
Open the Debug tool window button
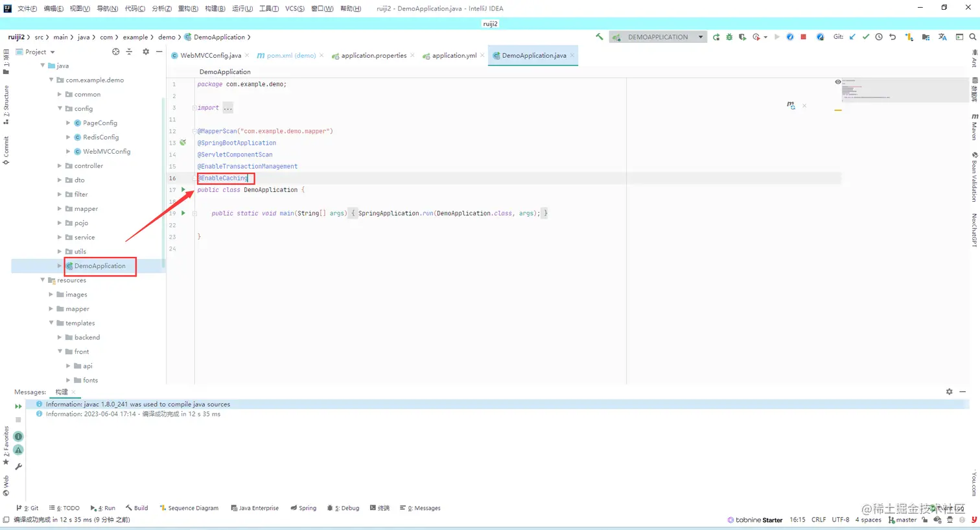click(x=344, y=508)
